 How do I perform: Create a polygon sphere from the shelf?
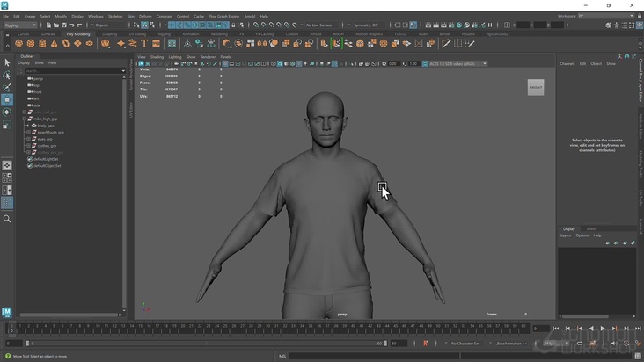point(18,43)
